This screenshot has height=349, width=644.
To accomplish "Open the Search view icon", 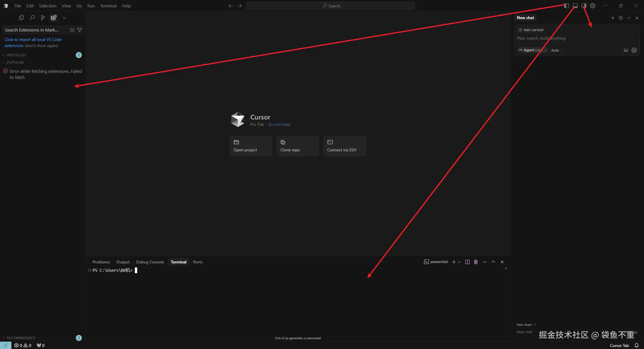I will (x=32, y=17).
